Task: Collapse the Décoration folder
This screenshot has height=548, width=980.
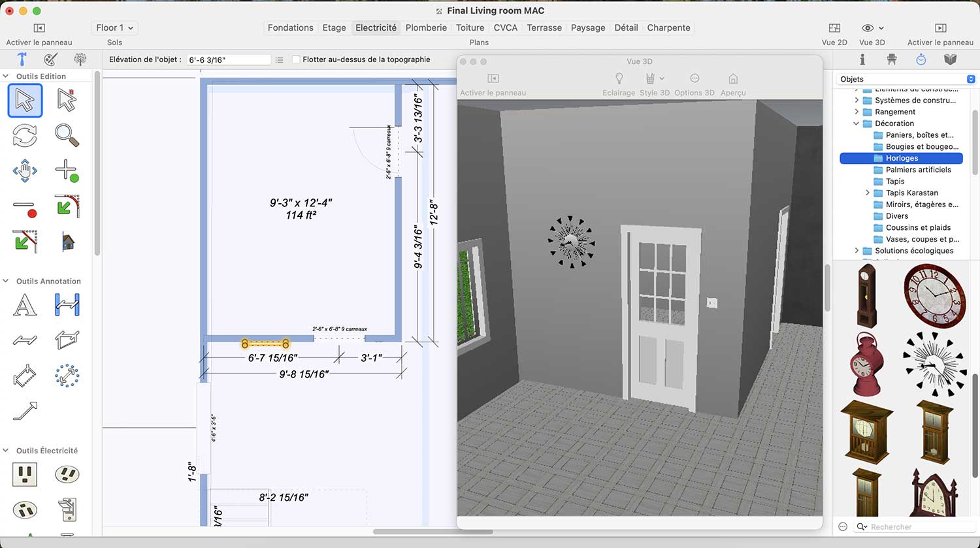Action: 857,123
